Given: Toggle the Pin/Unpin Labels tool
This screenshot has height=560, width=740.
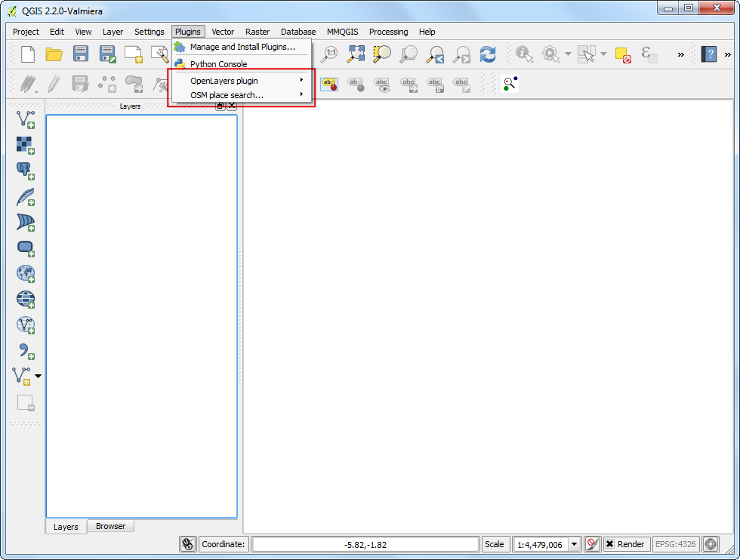Looking at the screenshot, I should coord(356,84).
